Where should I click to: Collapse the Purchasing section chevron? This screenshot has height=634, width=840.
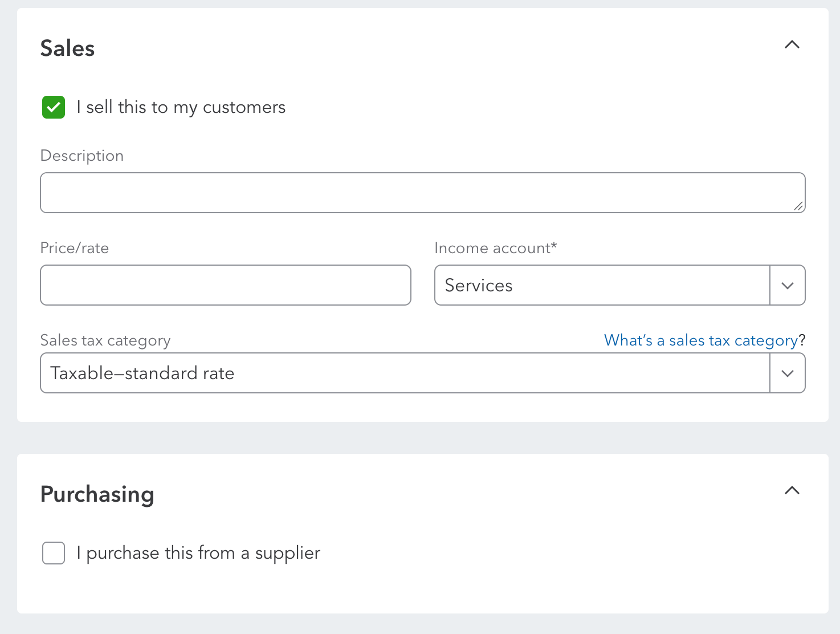[x=792, y=490]
